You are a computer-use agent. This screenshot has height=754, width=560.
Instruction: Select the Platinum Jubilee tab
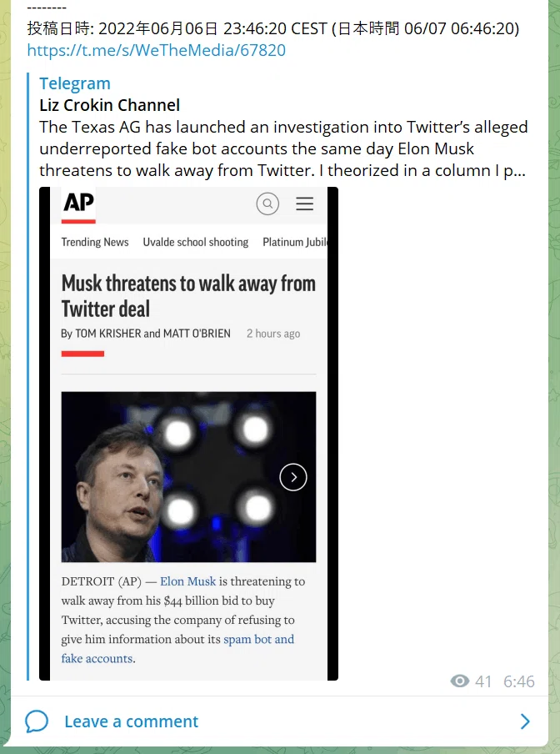point(295,242)
